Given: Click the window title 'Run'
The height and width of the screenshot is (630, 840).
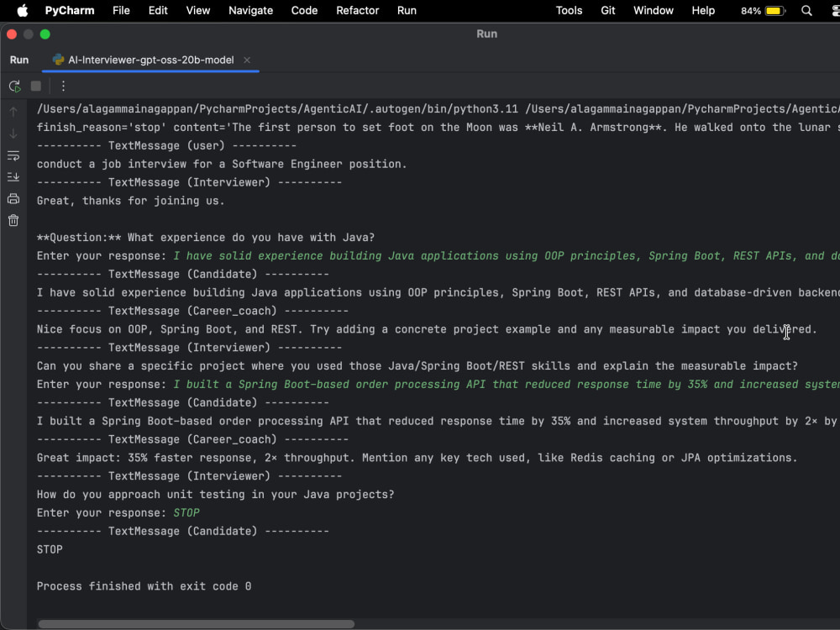Looking at the screenshot, I should pyautogui.click(x=486, y=34).
